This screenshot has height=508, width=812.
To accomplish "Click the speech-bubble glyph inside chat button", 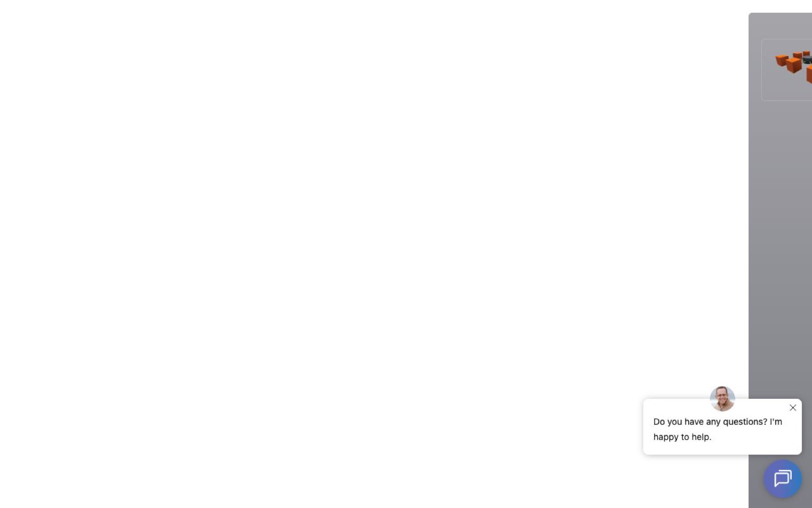I will (783, 479).
